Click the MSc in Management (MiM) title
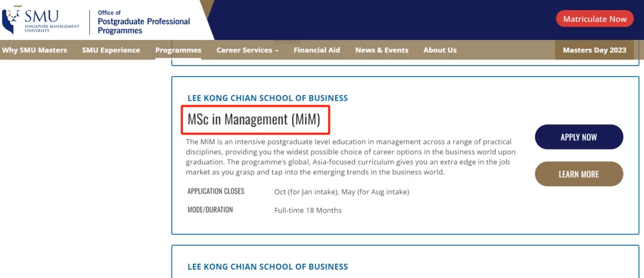Screen dimensions: 644x278 tap(254, 120)
